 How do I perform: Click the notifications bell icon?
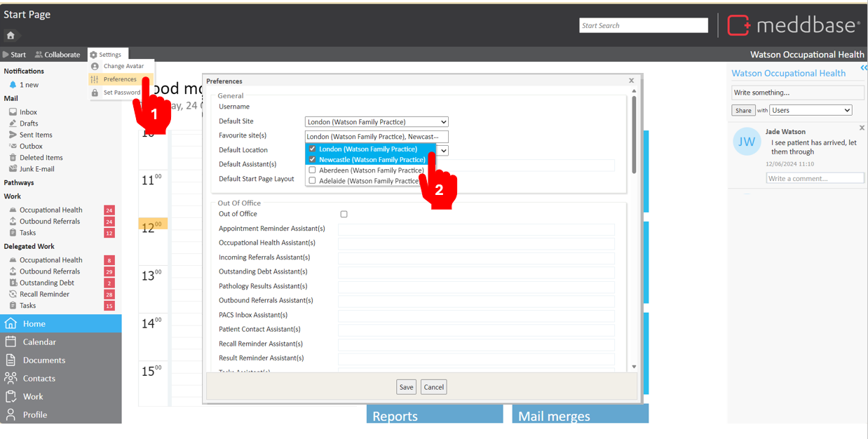(13, 85)
